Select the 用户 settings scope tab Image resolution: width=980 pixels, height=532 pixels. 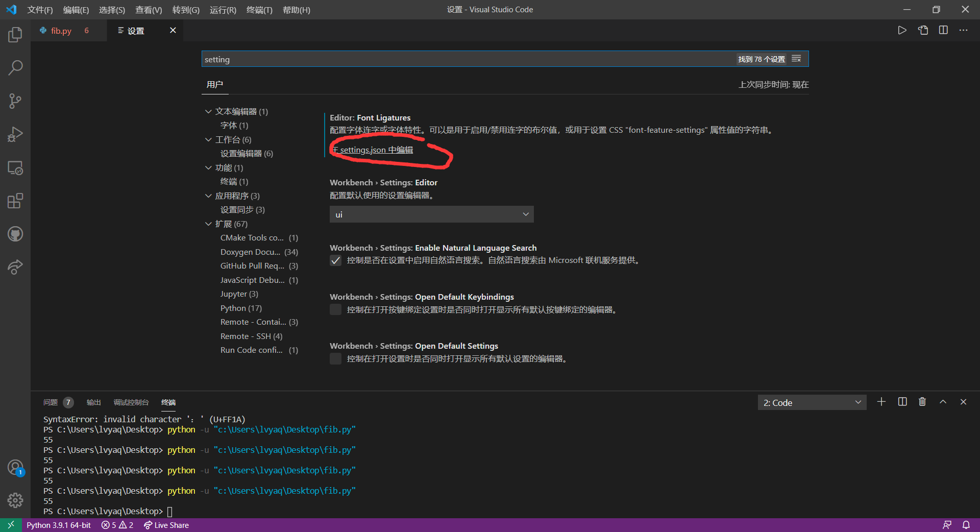[x=215, y=85]
